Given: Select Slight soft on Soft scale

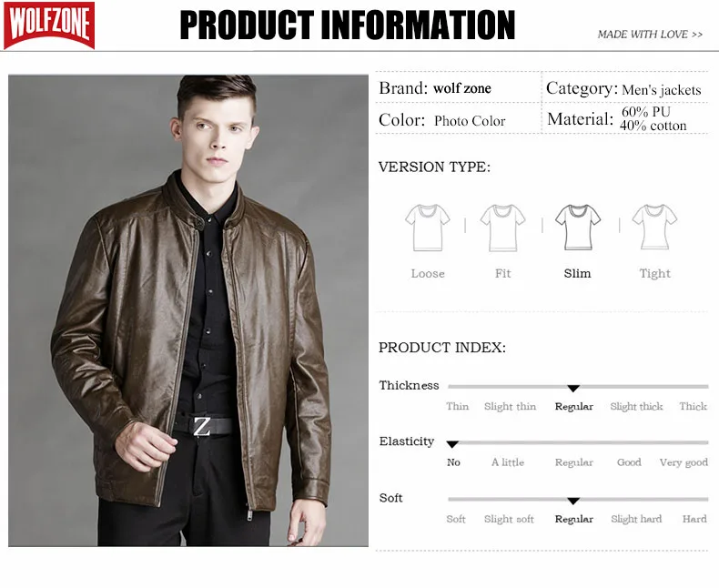Looking at the screenshot, I should click(509, 519).
